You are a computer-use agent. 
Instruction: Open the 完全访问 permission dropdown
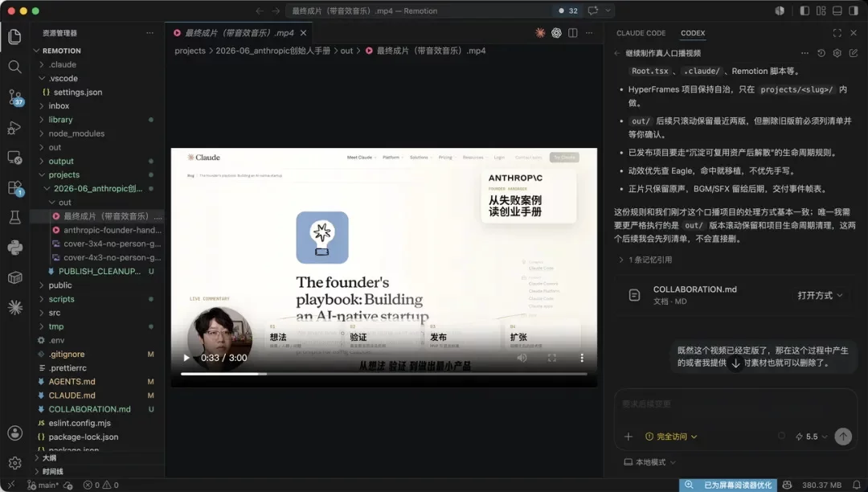(x=671, y=437)
